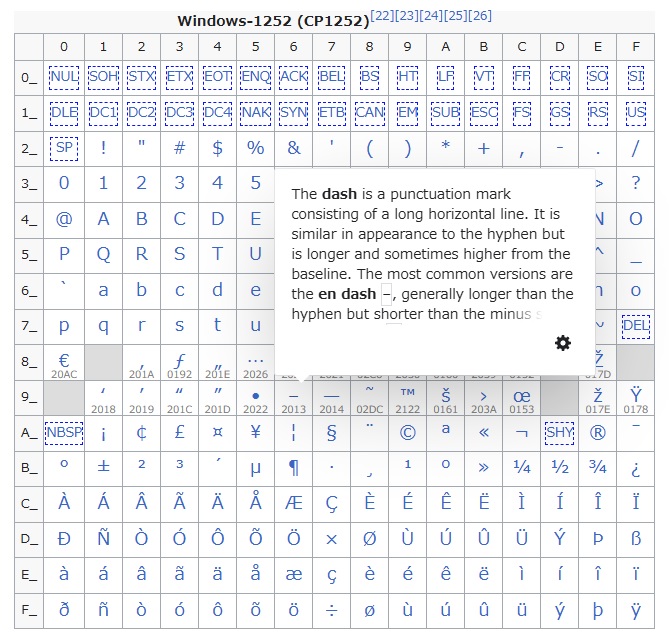
Task: Click the sharp s ß cell
Action: [x=636, y=540]
